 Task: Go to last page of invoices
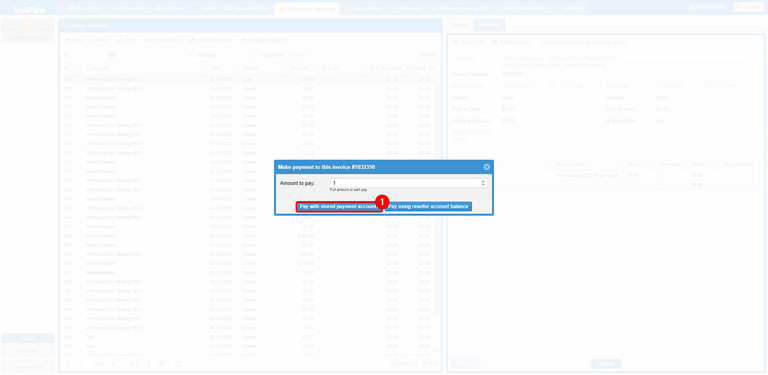point(162,363)
